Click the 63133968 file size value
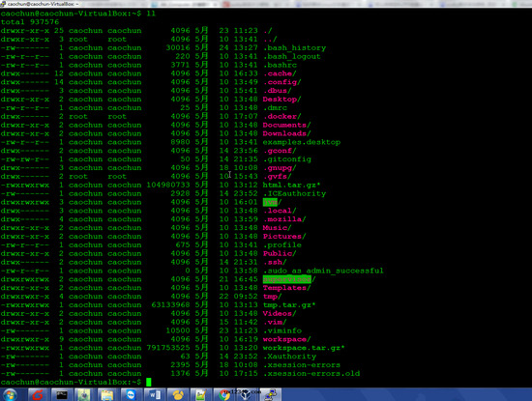The image size is (532, 401). (x=170, y=305)
